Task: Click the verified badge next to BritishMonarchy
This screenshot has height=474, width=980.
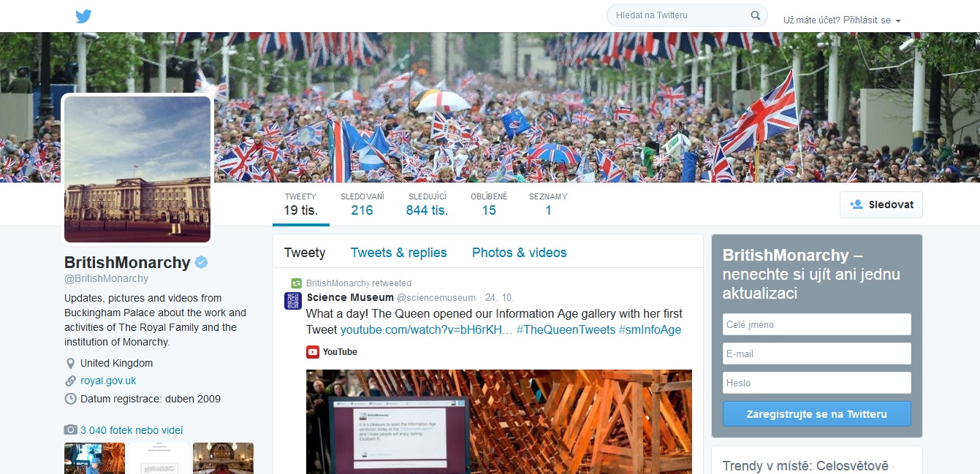Action: coord(201,262)
